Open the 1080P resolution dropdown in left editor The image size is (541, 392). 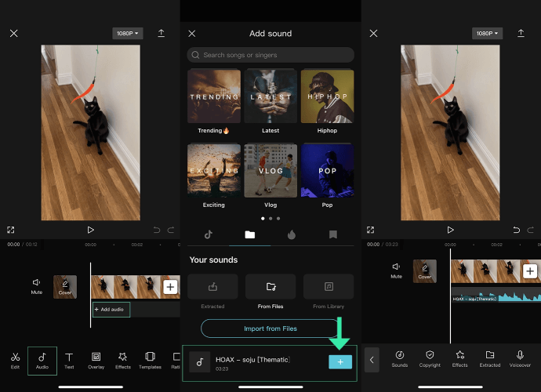pyautogui.click(x=127, y=33)
